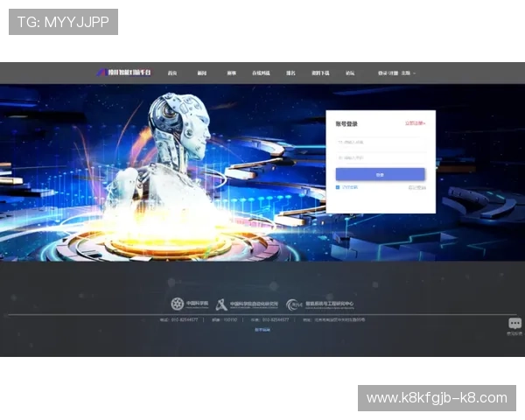525x420 pixels.
Task: Click the forgot password link
Action: click(416, 187)
